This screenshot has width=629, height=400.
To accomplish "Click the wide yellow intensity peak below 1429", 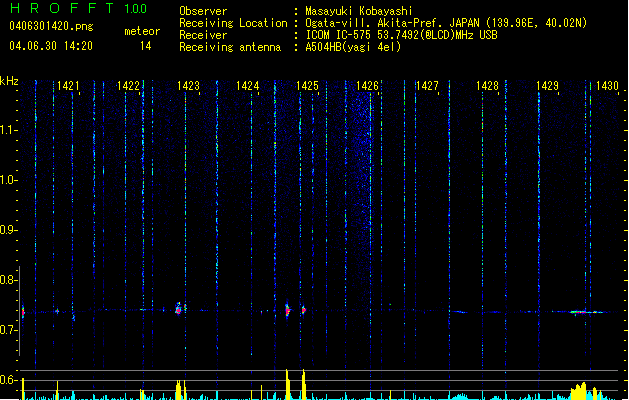I will coord(578,392).
